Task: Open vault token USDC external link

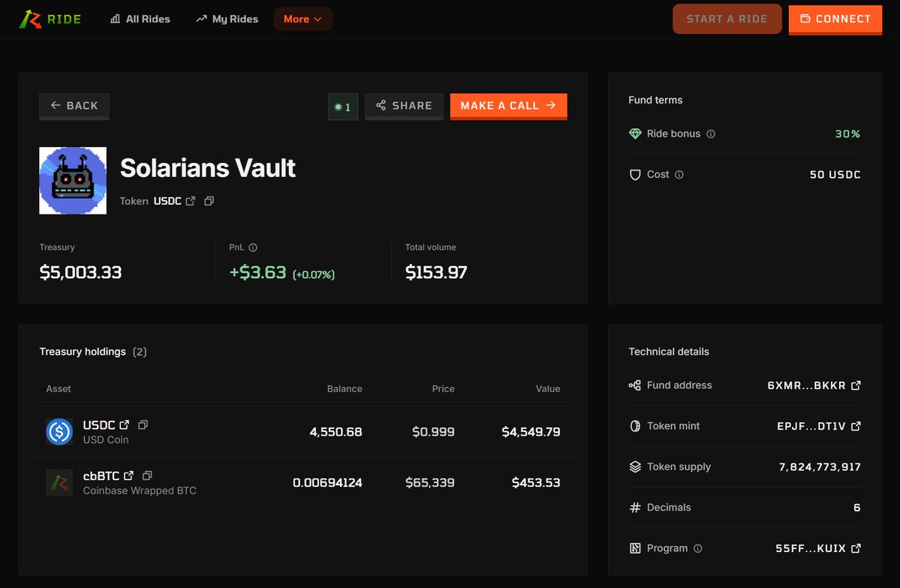Action: click(x=191, y=201)
